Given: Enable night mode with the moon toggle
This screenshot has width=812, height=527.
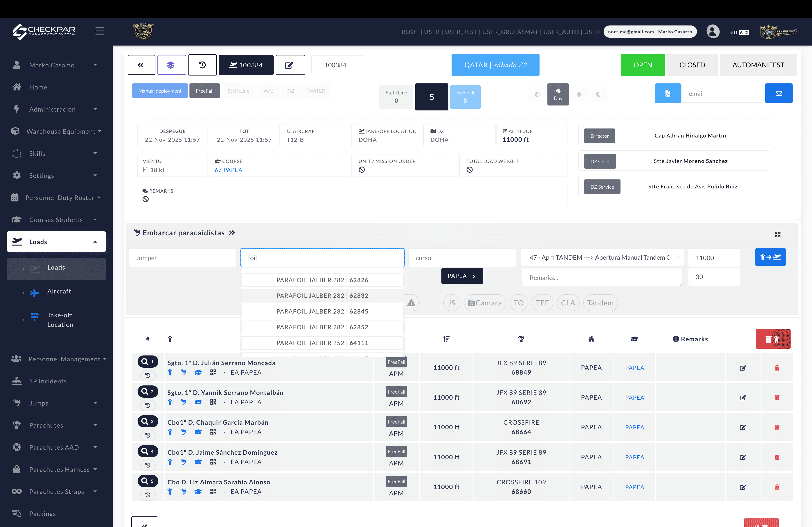Looking at the screenshot, I should pyautogui.click(x=598, y=94).
